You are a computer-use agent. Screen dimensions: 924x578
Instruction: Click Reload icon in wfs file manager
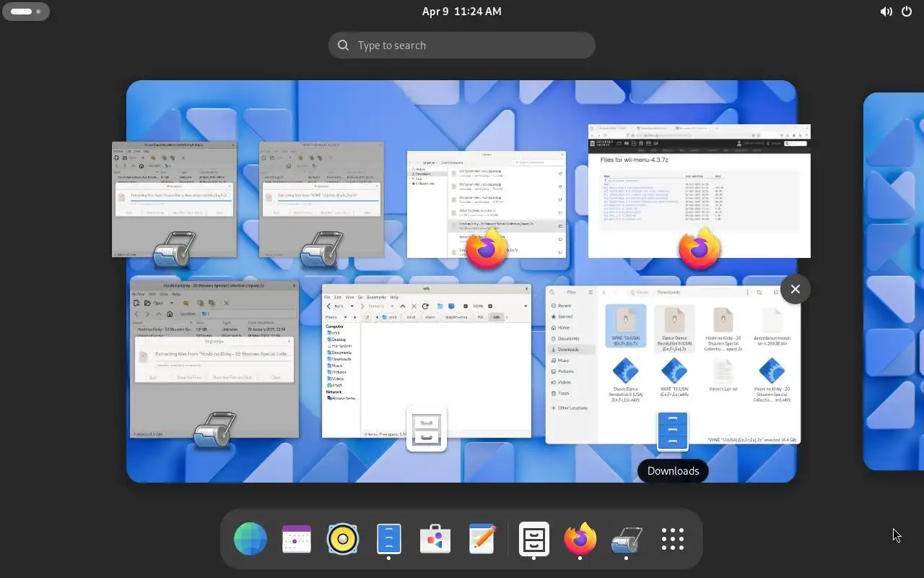point(425,306)
